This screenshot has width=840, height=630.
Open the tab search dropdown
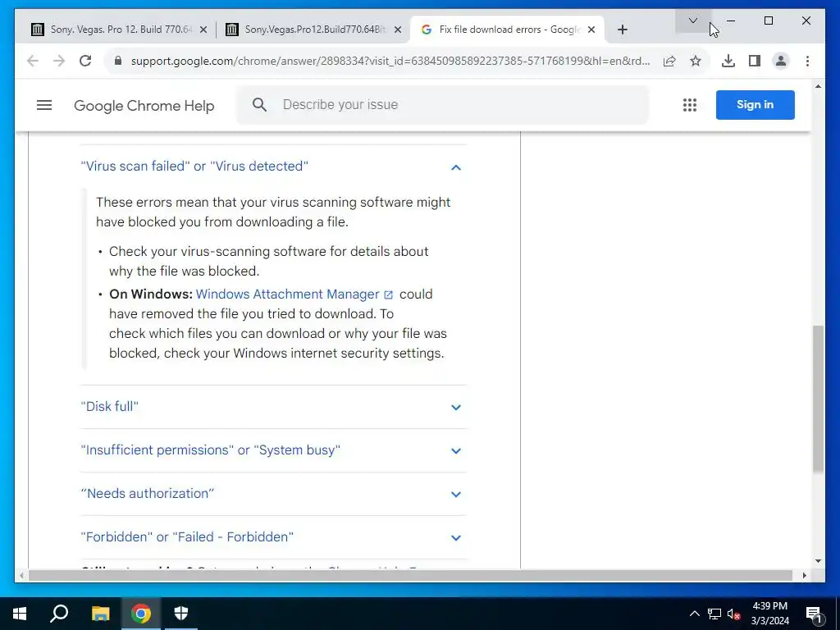click(x=692, y=21)
